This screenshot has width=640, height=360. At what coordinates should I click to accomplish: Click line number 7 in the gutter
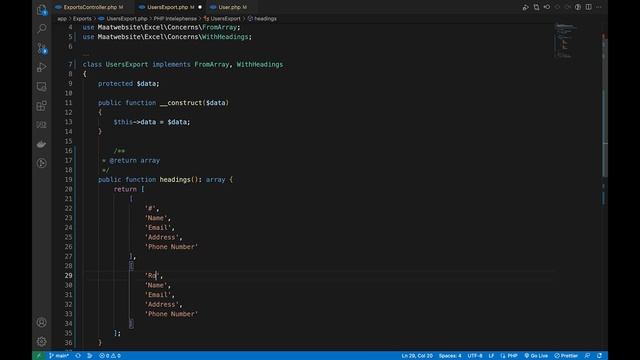[x=70, y=64]
